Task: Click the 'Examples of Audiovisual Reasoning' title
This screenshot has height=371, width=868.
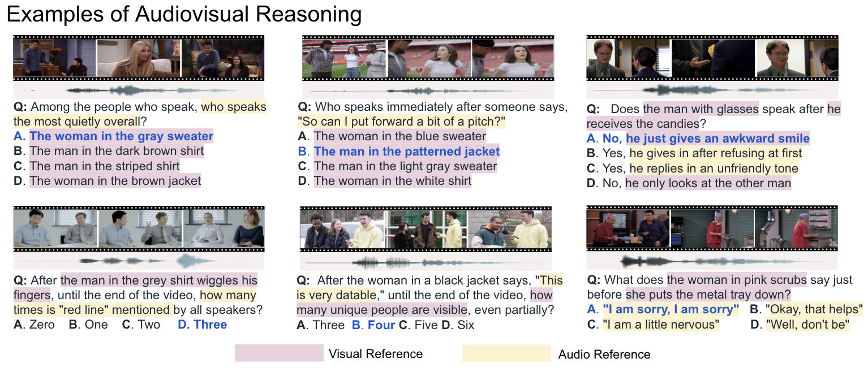Action: tap(184, 15)
